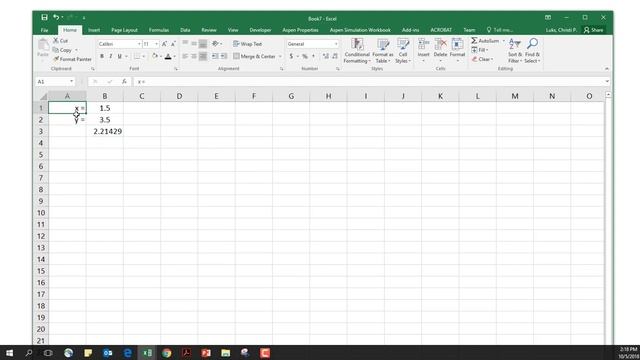The width and height of the screenshot is (640, 360).
Task: Open Conditional Formatting menu
Action: point(357,51)
